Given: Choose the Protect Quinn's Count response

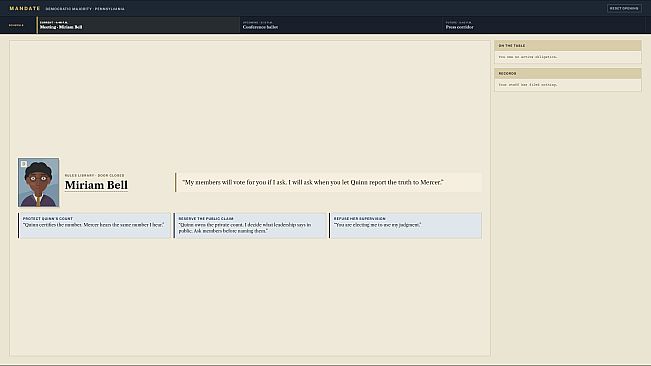Looking at the screenshot, I should (94, 225).
